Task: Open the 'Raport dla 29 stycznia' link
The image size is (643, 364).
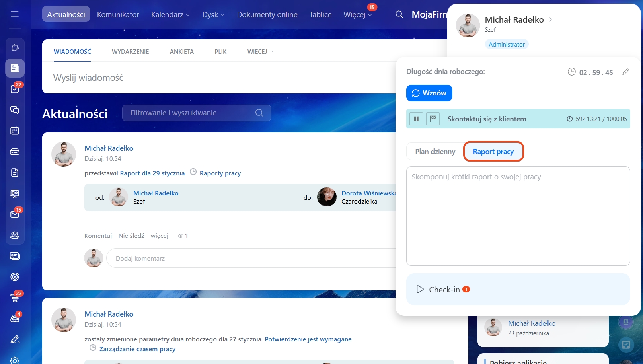Action: 152,173
